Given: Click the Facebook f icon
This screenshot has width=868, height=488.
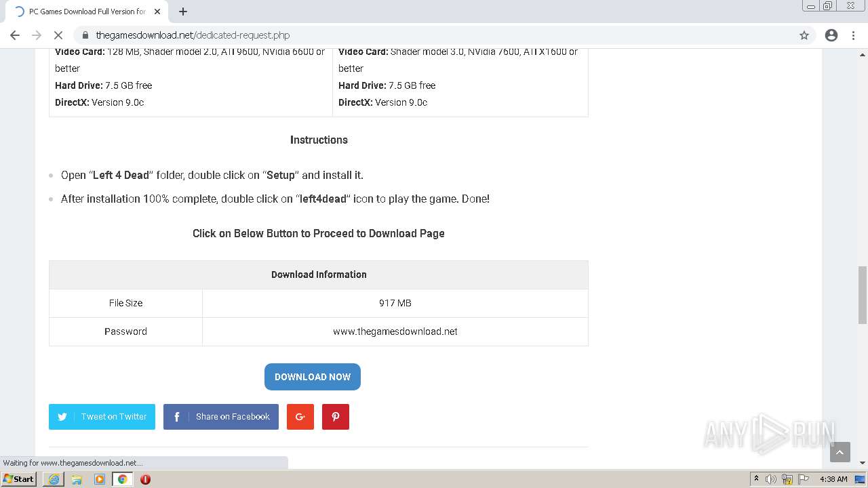Looking at the screenshot, I should click(176, 417).
